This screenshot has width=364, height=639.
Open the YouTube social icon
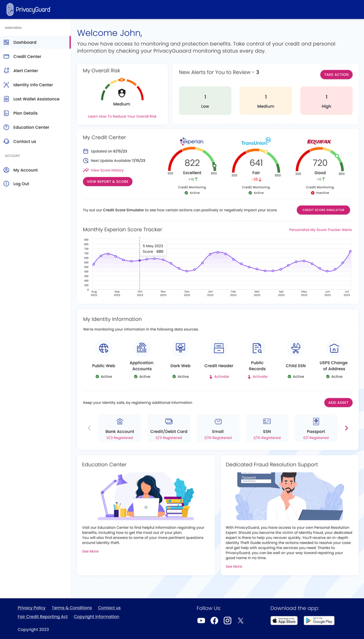click(201, 621)
